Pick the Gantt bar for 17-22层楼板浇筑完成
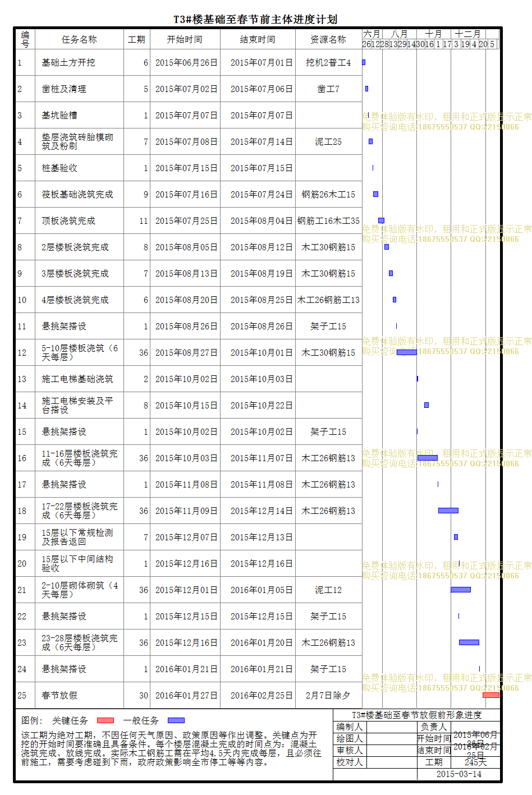 click(x=448, y=511)
